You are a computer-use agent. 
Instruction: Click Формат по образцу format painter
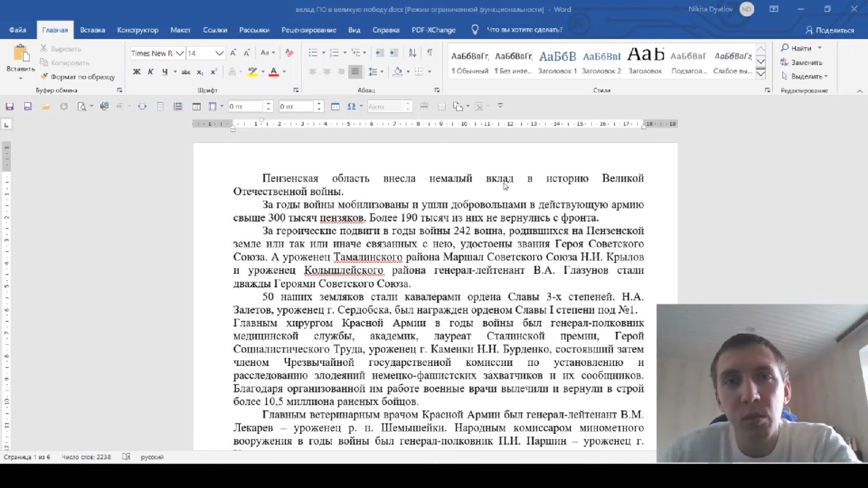(78, 77)
